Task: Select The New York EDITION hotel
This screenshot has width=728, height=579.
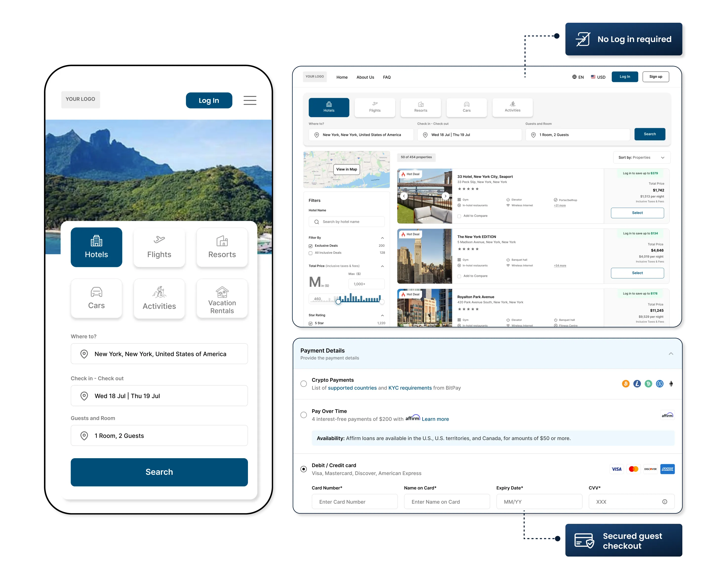Action: click(x=637, y=273)
